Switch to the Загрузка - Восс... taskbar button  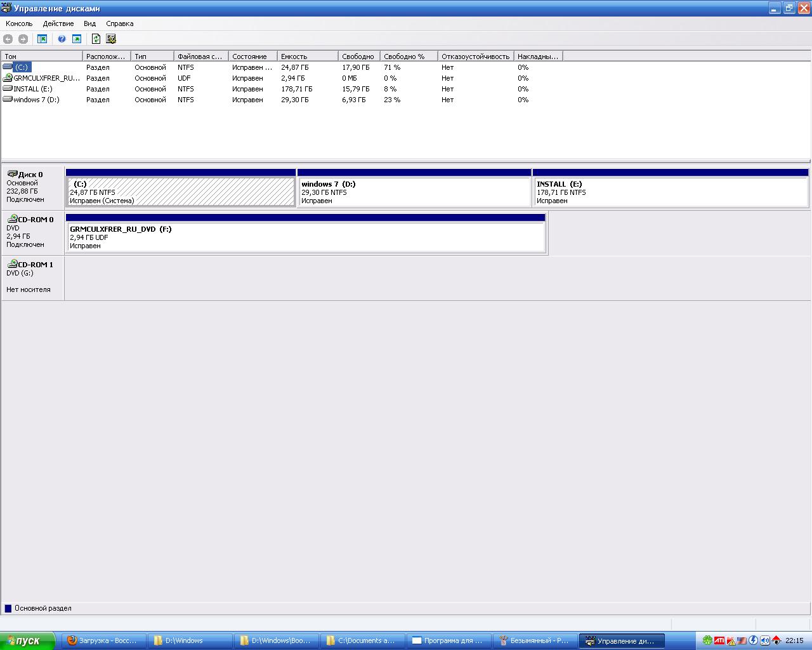pyautogui.click(x=103, y=640)
